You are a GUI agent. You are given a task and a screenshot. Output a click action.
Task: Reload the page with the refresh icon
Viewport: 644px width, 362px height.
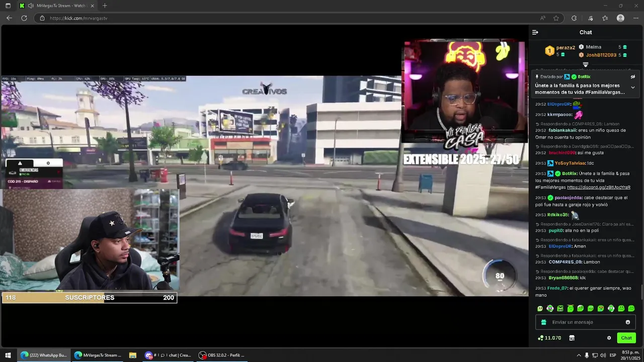pos(24,18)
